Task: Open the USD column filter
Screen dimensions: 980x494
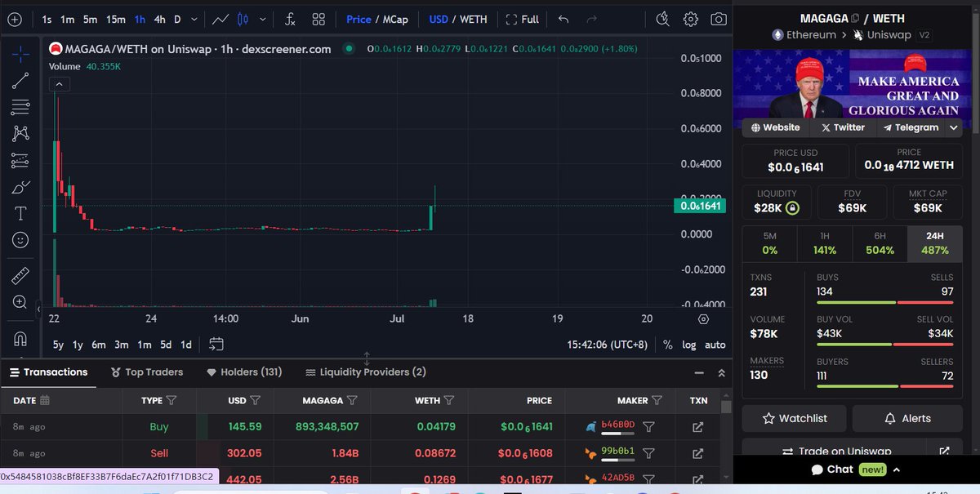Action: pos(256,400)
